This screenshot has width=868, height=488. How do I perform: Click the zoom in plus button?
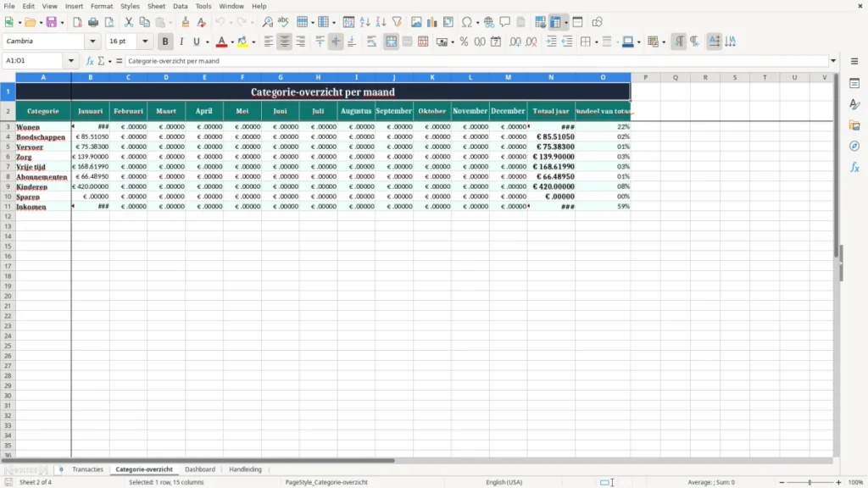click(x=838, y=482)
